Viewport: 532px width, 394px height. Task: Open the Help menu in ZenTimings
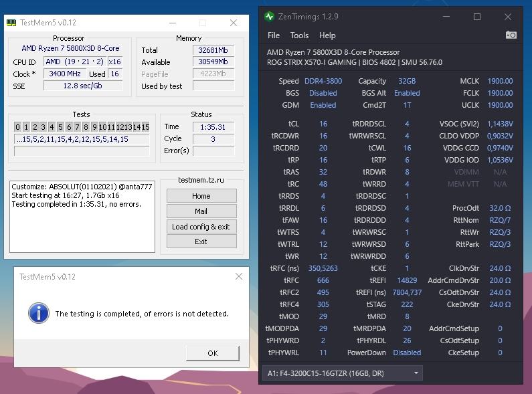click(x=327, y=35)
